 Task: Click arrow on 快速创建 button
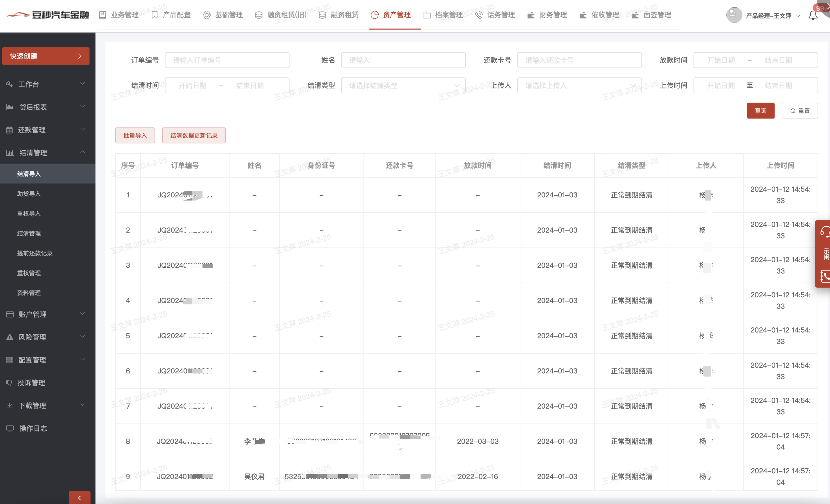click(x=79, y=56)
